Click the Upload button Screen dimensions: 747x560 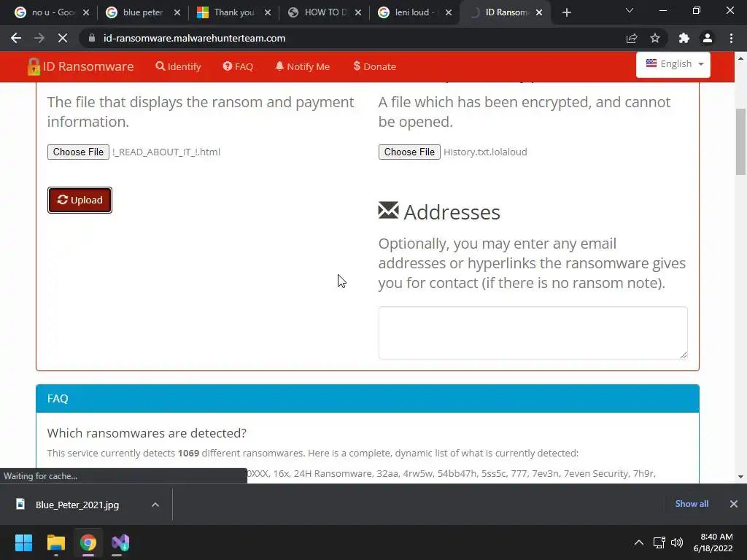tap(80, 200)
